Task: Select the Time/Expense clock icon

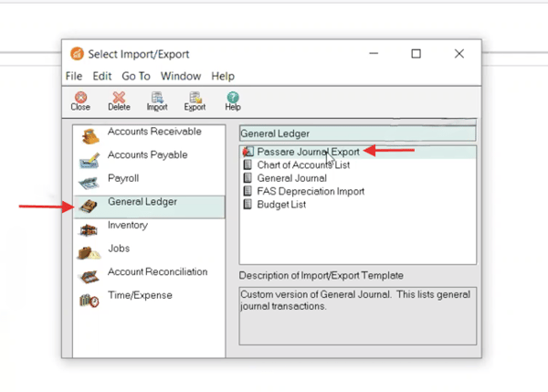Action: tap(90, 300)
